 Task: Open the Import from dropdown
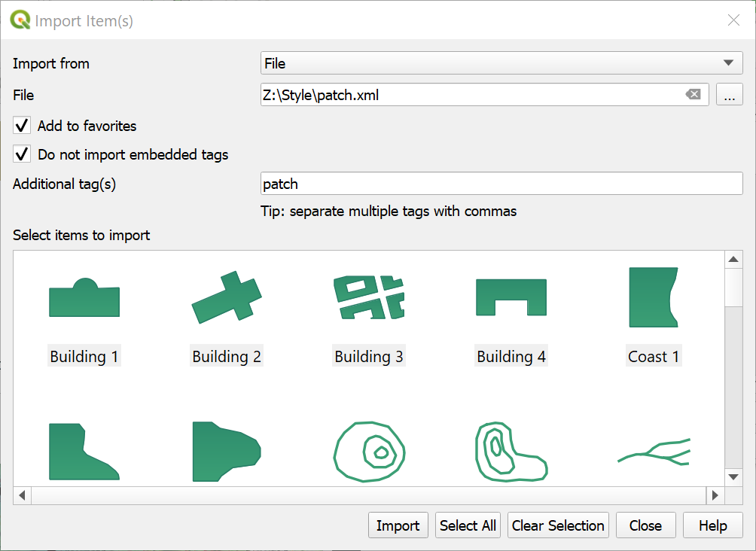pos(501,63)
